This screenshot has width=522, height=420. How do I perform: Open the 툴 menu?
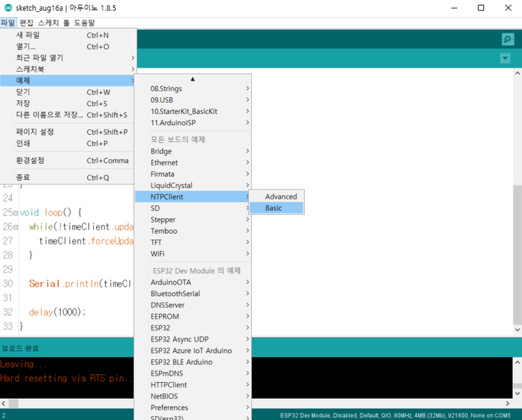click(x=66, y=23)
